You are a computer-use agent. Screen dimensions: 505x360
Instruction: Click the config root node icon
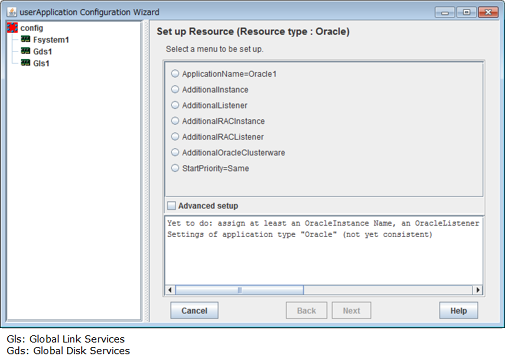[12, 28]
